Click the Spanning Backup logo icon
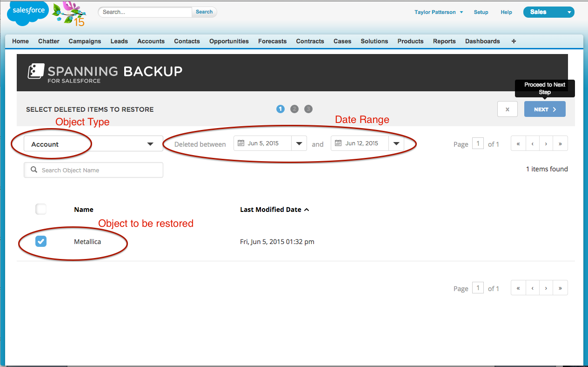The width and height of the screenshot is (588, 367). click(x=36, y=72)
